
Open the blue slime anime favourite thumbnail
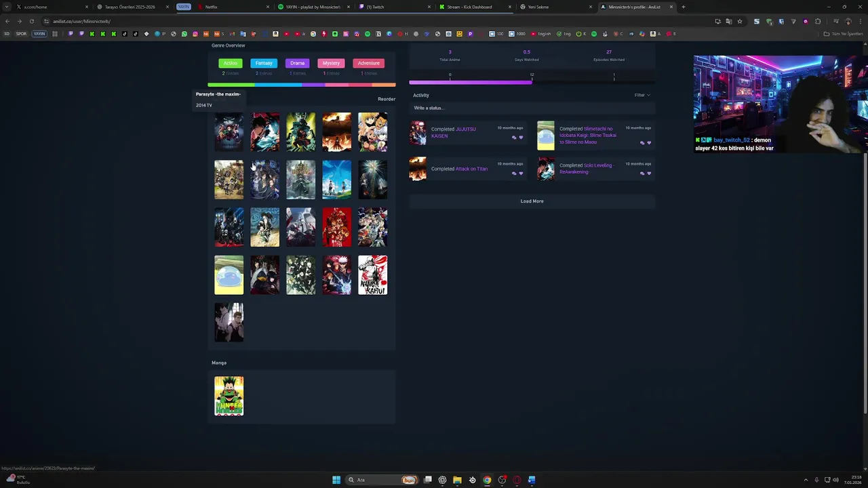pos(229,274)
